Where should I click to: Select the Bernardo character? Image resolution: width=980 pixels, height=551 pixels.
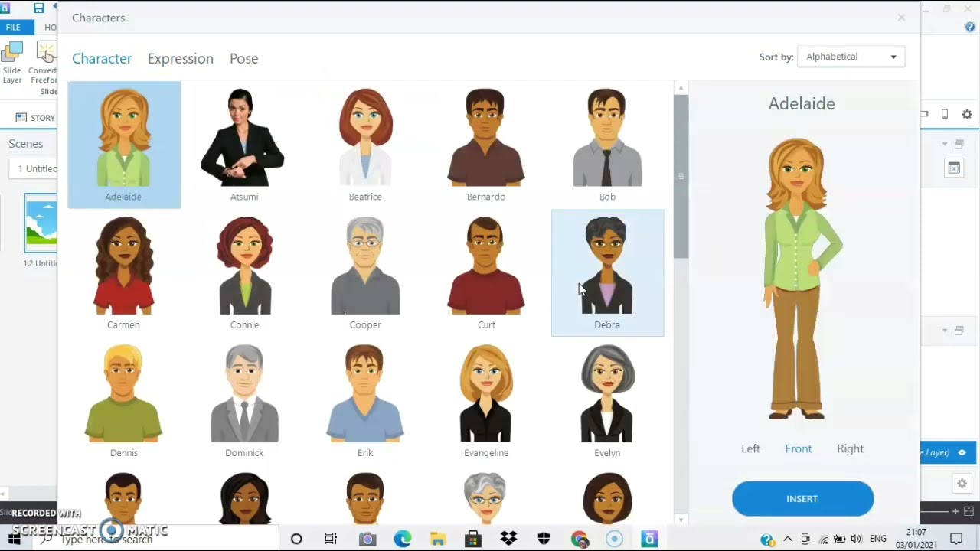486,145
